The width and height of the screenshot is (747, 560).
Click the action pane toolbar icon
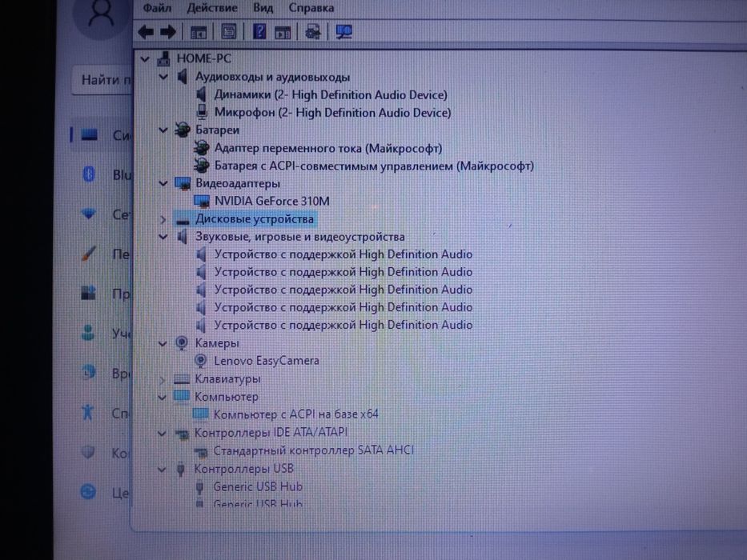[283, 32]
